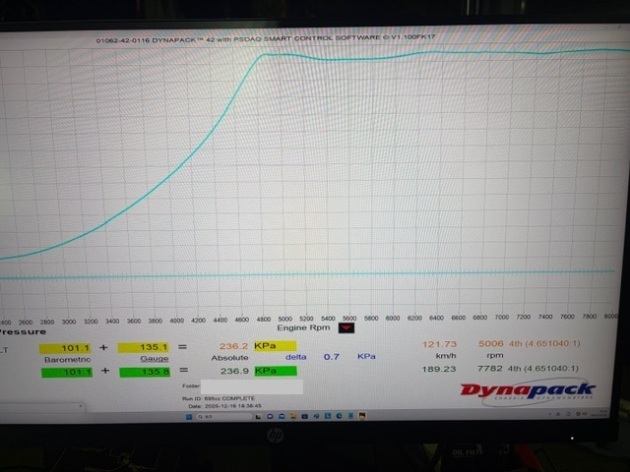Click the Pressure channel label

[x=23, y=331]
